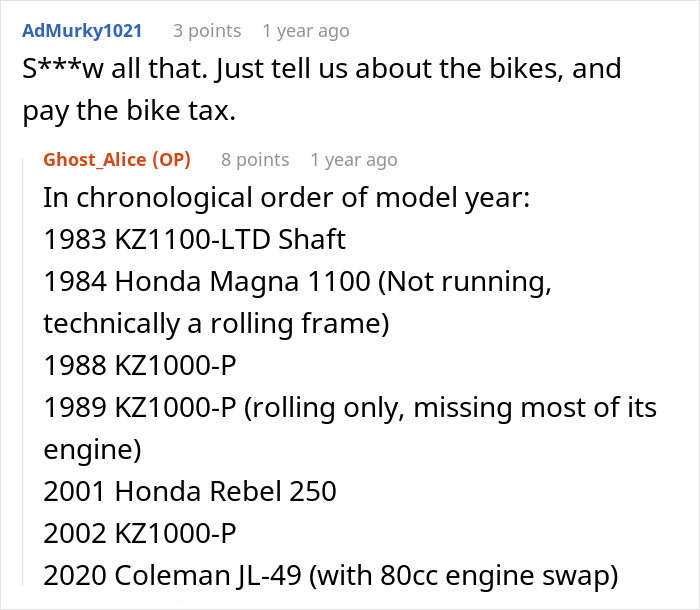The width and height of the screenshot is (700, 610).
Task: Click the 'pay the bike tax' line
Action: (129, 111)
